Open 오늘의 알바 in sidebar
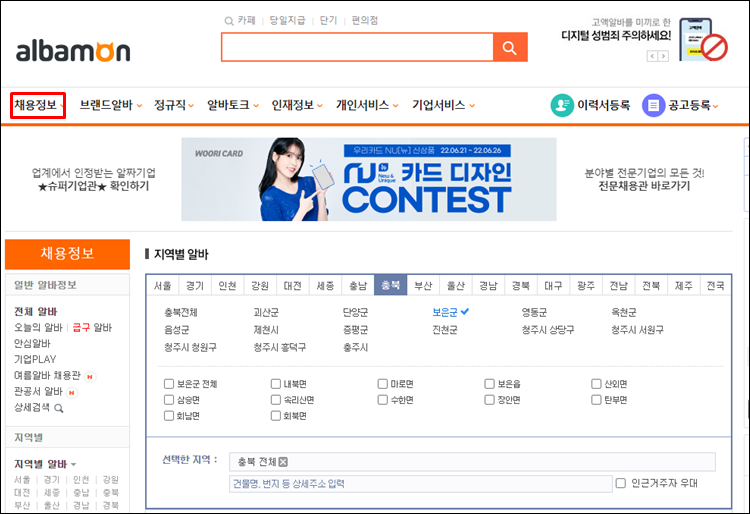Screen dimensions: 750x514 pyautogui.click(x=38, y=328)
